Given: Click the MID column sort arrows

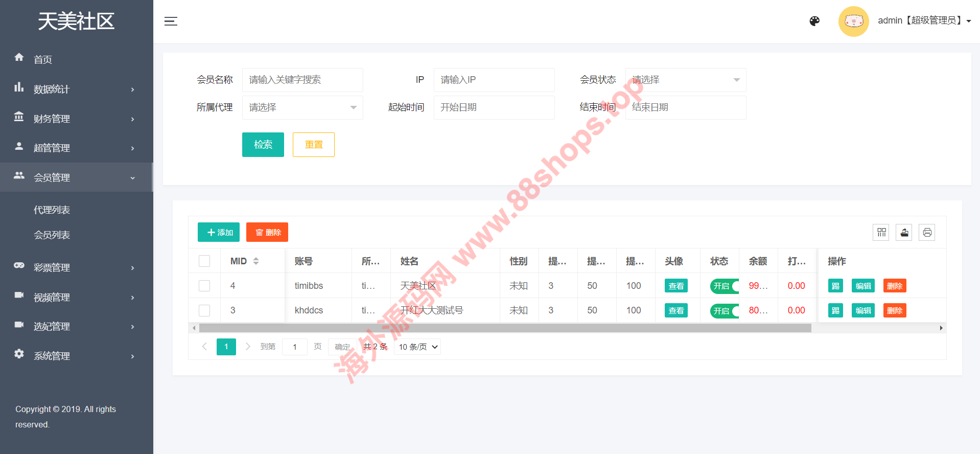Looking at the screenshot, I should (x=256, y=261).
